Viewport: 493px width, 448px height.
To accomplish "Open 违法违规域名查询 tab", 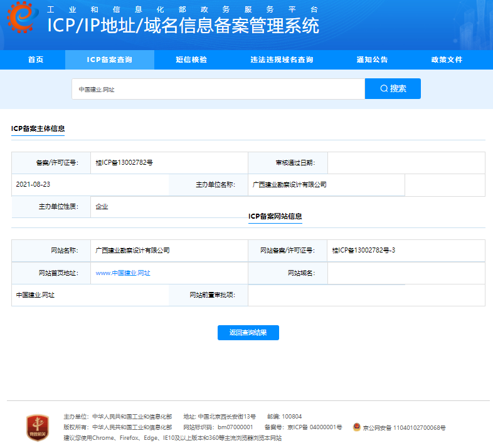I will tap(282, 60).
